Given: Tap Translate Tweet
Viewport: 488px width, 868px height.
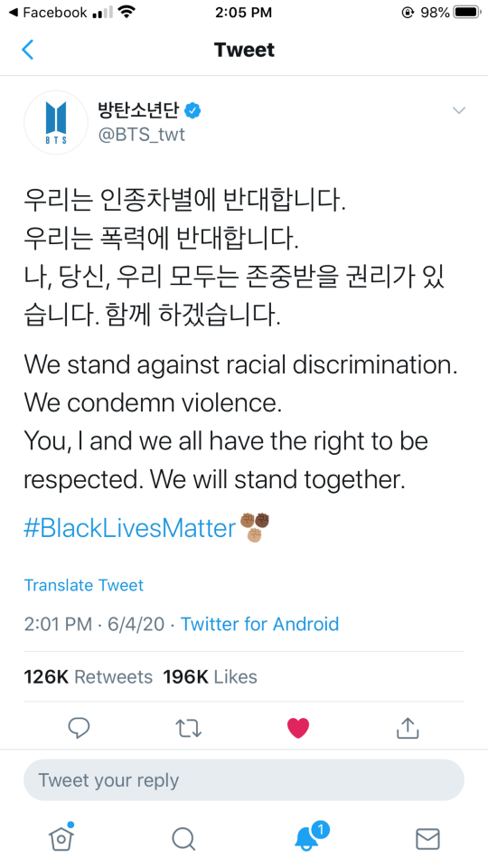Looking at the screenshot, I should click(83, 585).
